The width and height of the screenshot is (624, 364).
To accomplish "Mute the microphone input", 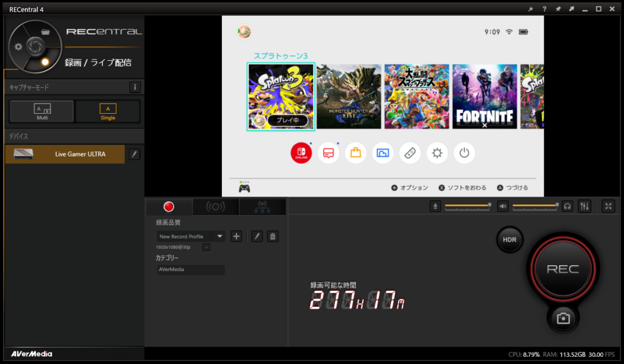I will pos(436,206).
